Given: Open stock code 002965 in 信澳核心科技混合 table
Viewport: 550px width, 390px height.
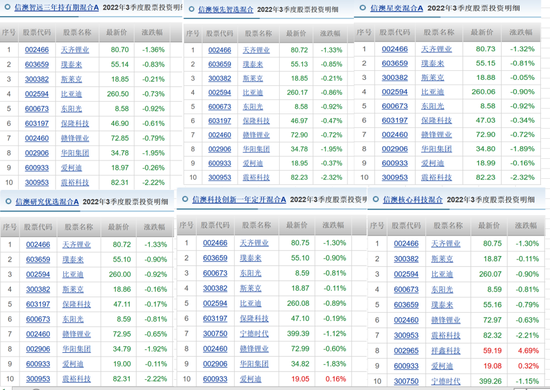Looking at the screenshot, I should [x=406, y=350].
